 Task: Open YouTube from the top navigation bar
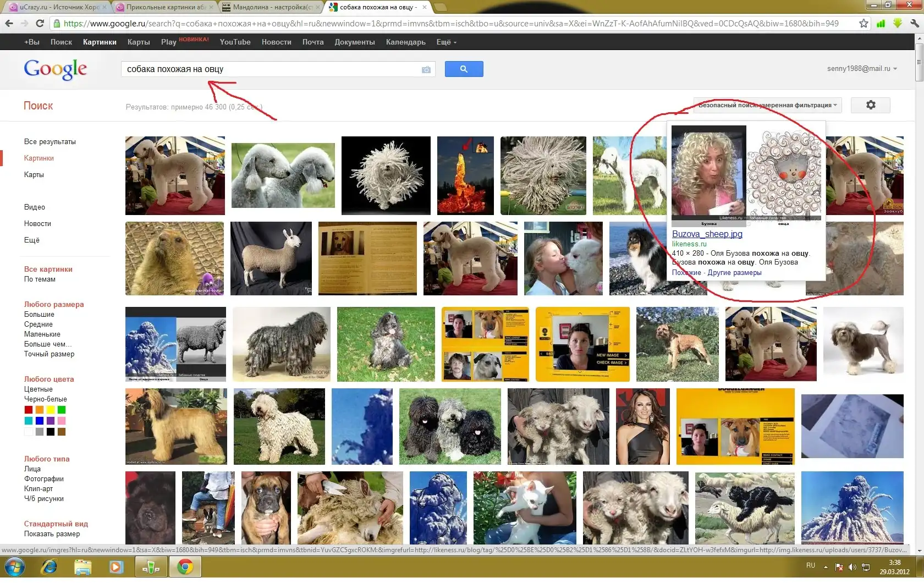coord(235,42)
